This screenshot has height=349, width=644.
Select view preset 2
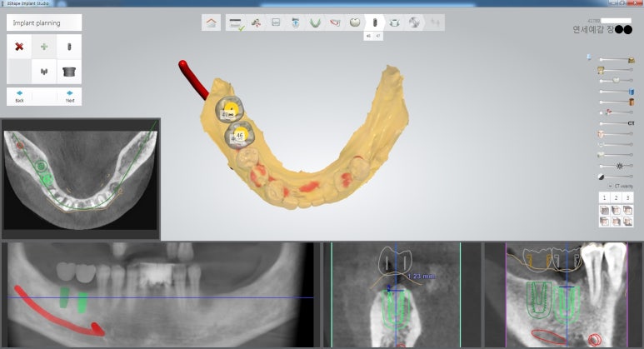pyautogui.click(x=617, y=197)
